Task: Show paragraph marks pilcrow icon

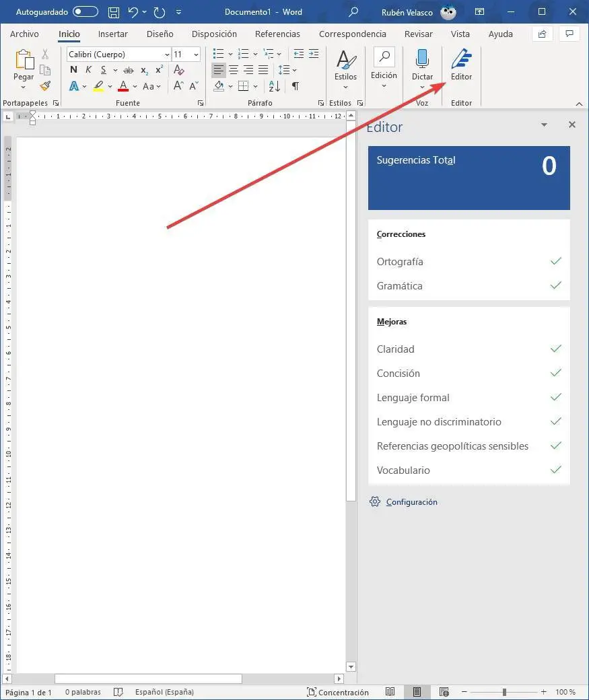Action: [x=296, y=86]
